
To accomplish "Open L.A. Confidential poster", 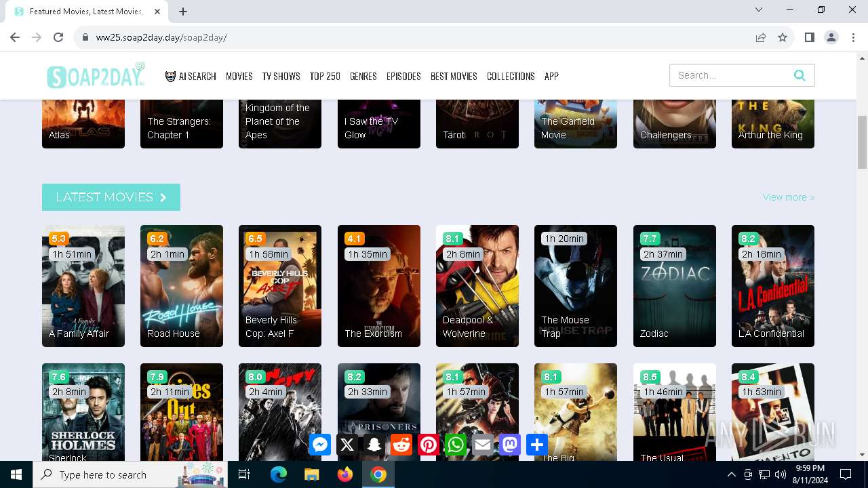I will click(773, 286).
